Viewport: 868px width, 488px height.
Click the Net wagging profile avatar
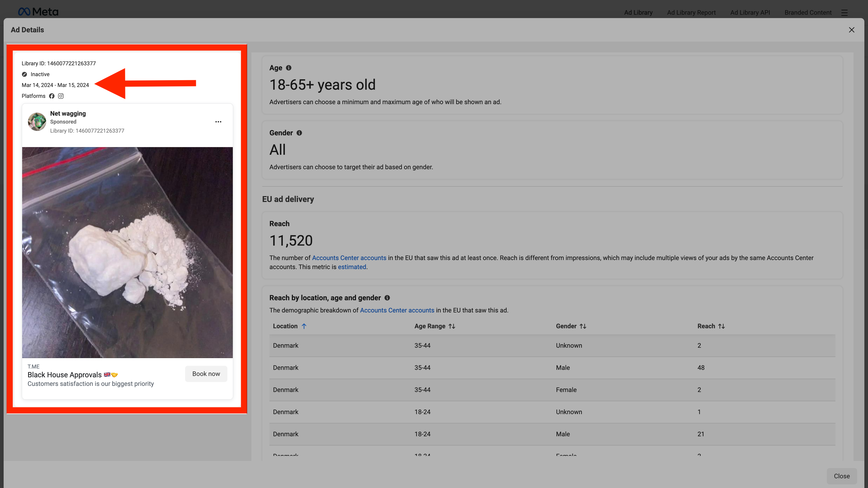(x=37, y=122)
